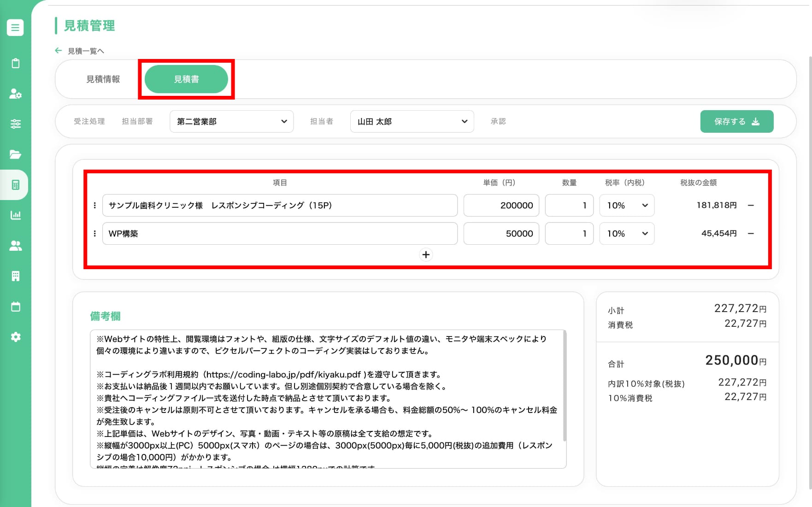Click the 保存する button
The image size is (812, 507).
click(737, 122)
